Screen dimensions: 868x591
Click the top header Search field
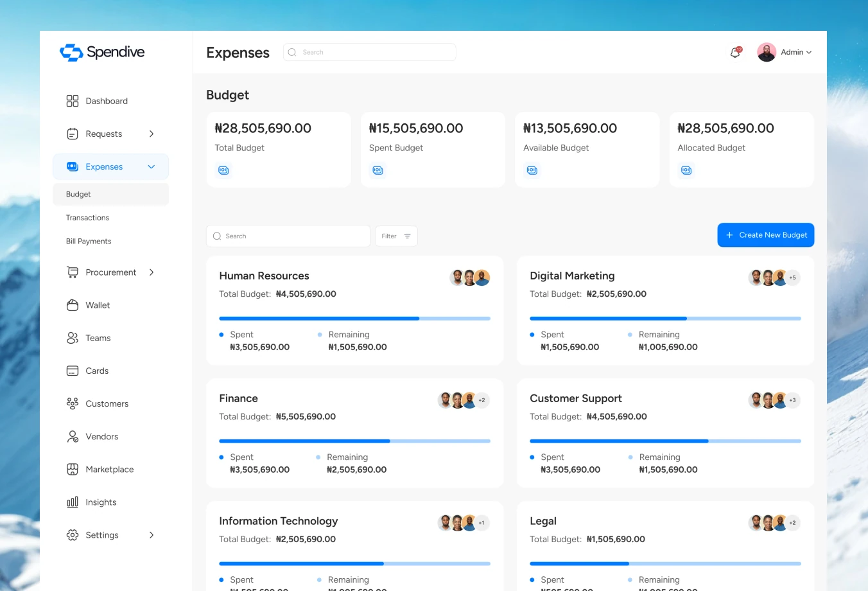(x=370, y=52)
